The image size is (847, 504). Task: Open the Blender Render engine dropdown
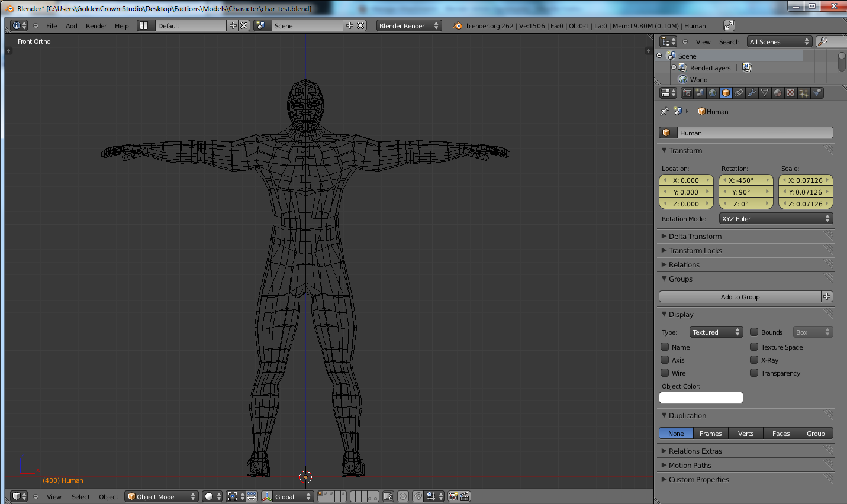(x=409, y=25)
